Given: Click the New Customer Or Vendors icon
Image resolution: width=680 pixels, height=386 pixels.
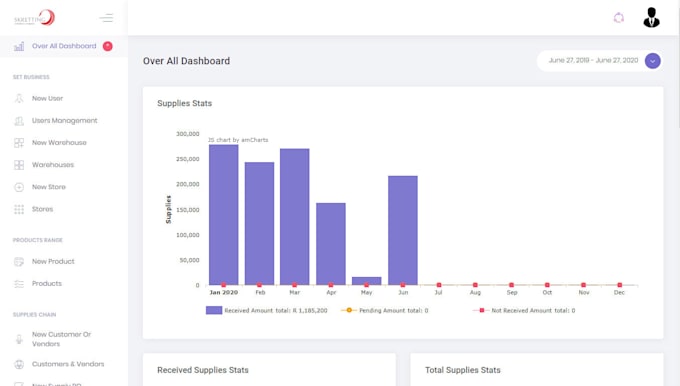Looking at the screenshot, I should [x=19, y=339].
